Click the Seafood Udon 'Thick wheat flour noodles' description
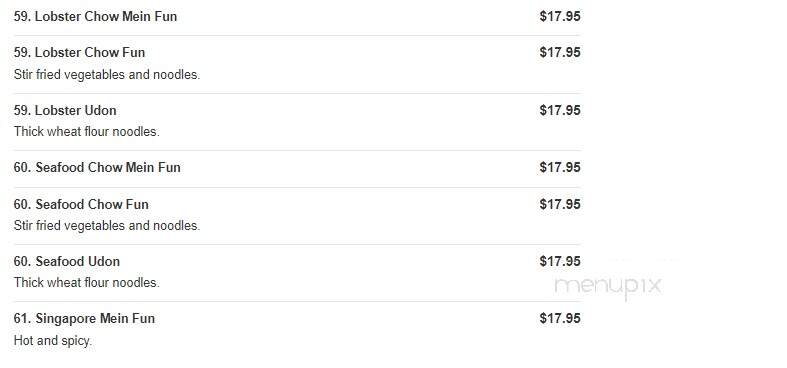 click(86, 283)
